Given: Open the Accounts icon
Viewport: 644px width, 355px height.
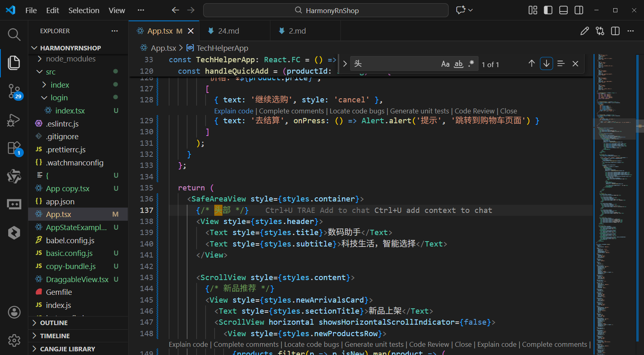Looking at the screenshot, I should coord(14,312).
